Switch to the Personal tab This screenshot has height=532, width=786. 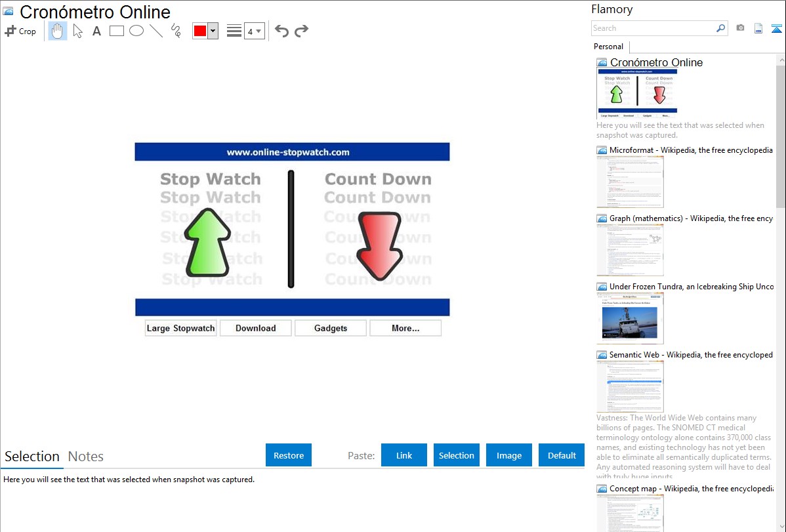(x=608, y=46)
